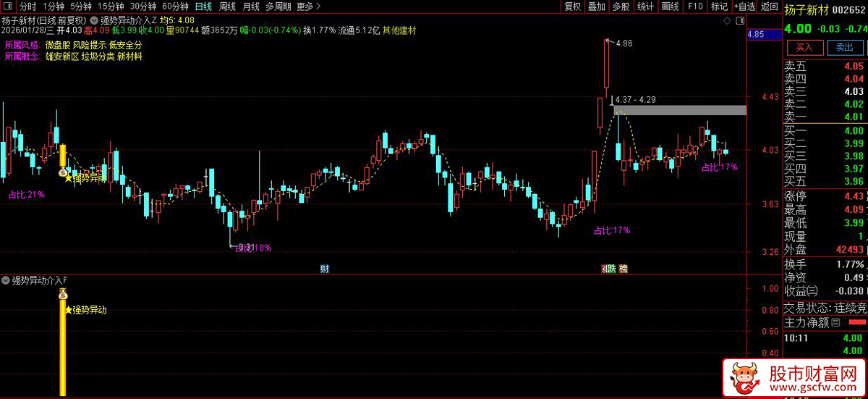Click the 卖五 price 4.05
This screenshot has height=399, width=868.
[854, 66]
